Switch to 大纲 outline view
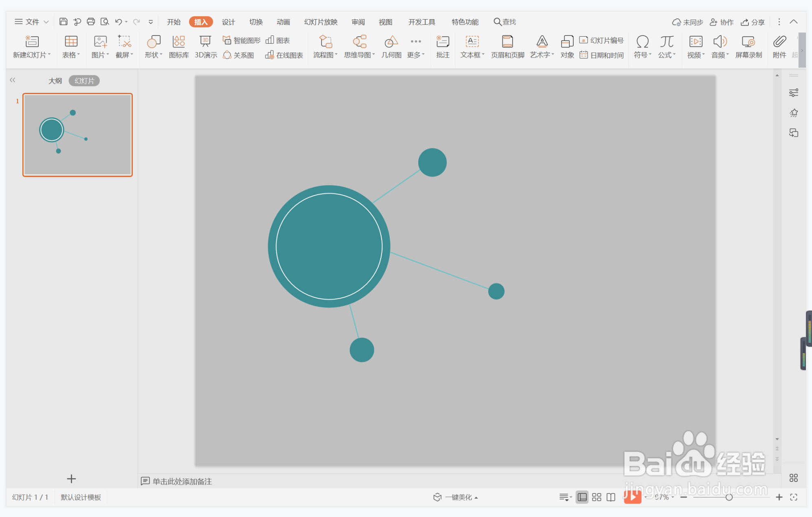The image size is (812, 517). pyautogui.click(x=55, y=81)
